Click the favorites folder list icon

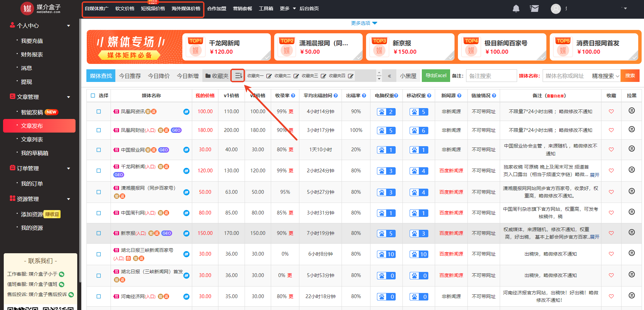pyautogui.click(x=238, y=75)
